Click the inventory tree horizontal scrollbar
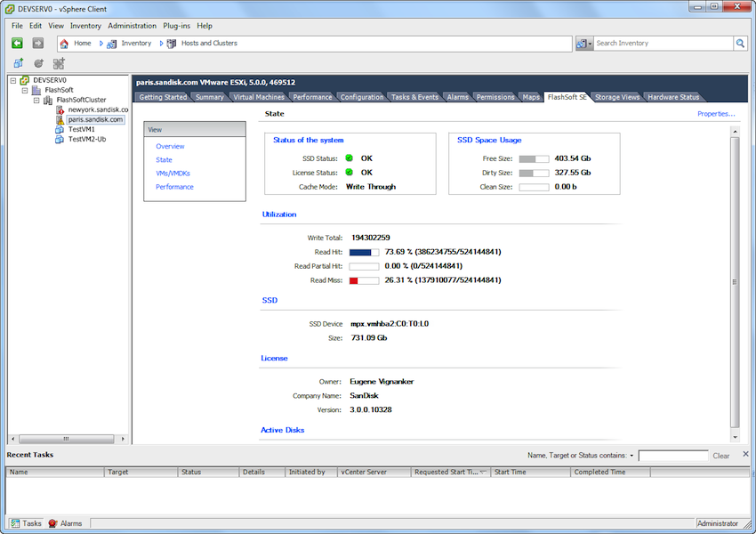 tap(68, 439)
